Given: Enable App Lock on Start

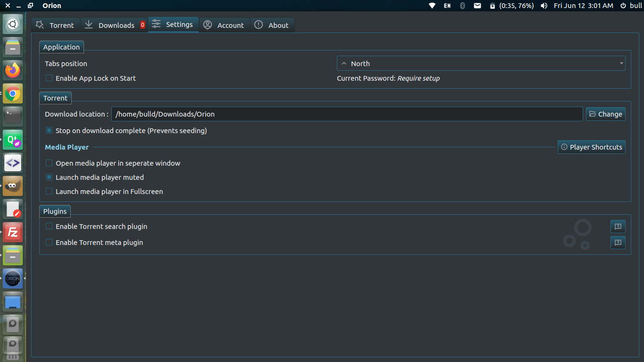Looking at the screenshot, I should pyautogui.click(x=49, y=78).
